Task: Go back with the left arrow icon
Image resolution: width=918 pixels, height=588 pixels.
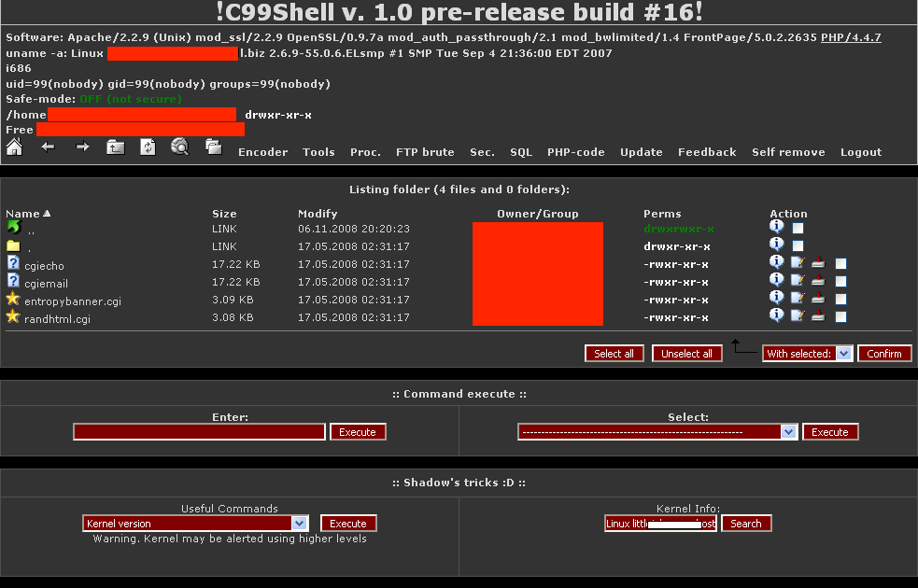Action: point(48,147)
